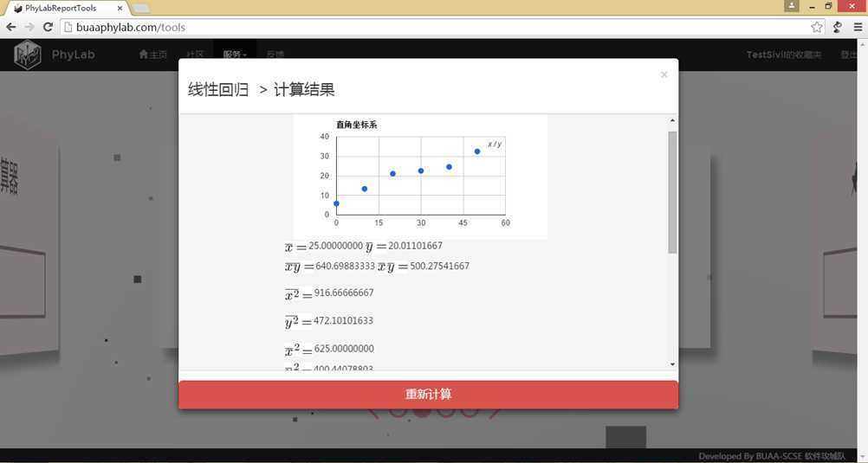Open the browser extension icon beside star

click(838, 27)
